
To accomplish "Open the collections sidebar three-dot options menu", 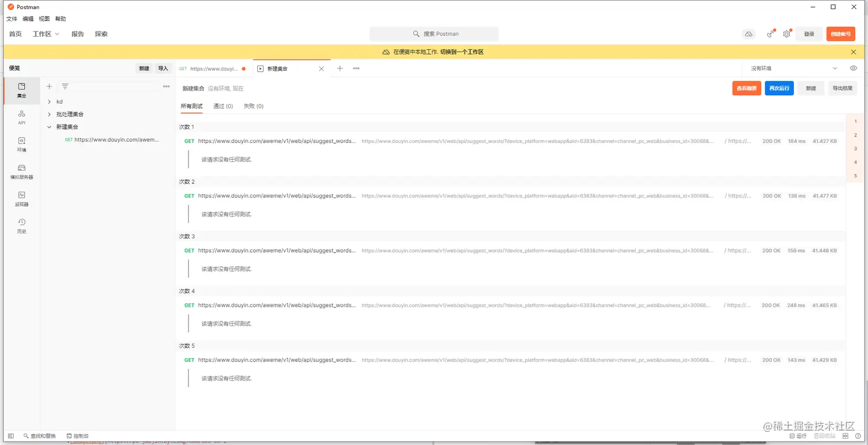I will (x=166, y=87).
